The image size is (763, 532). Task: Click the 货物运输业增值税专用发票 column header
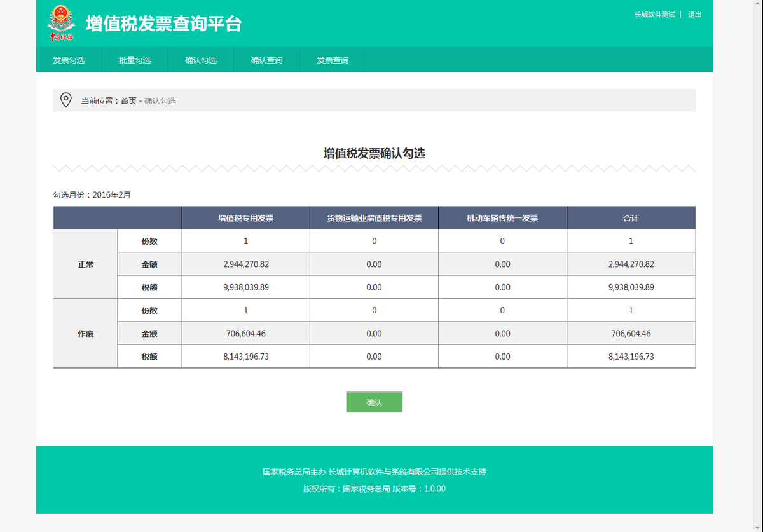374,217
